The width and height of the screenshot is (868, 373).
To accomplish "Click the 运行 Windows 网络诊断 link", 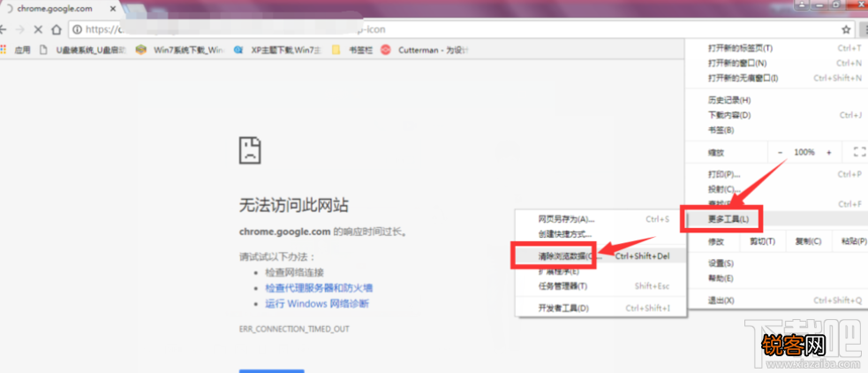I will pyautogui.click(x=317, y=304).
